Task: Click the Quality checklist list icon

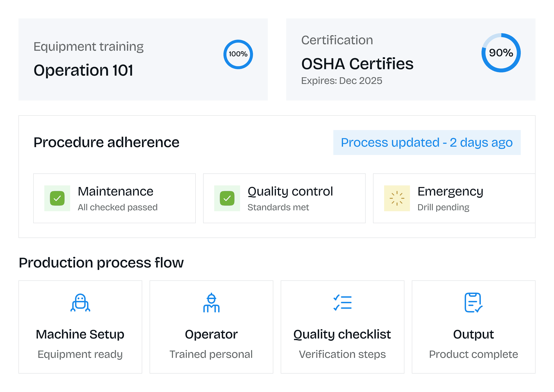Action: (342, 303)
